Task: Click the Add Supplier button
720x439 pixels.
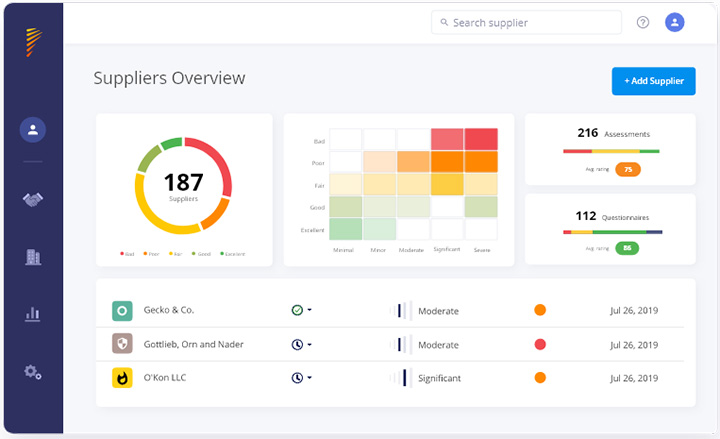Action: coord(653,81)
